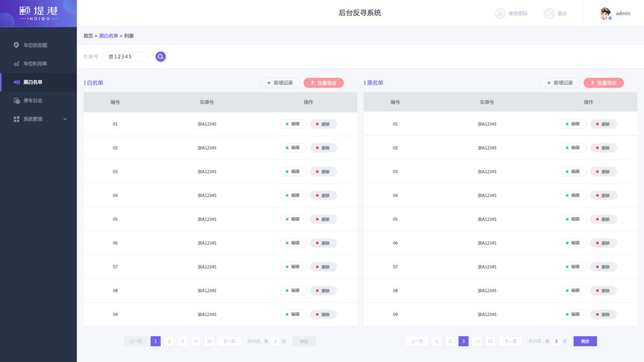
Task: Delete row 08 in 黑名单
Action: [x=604, y=291]
